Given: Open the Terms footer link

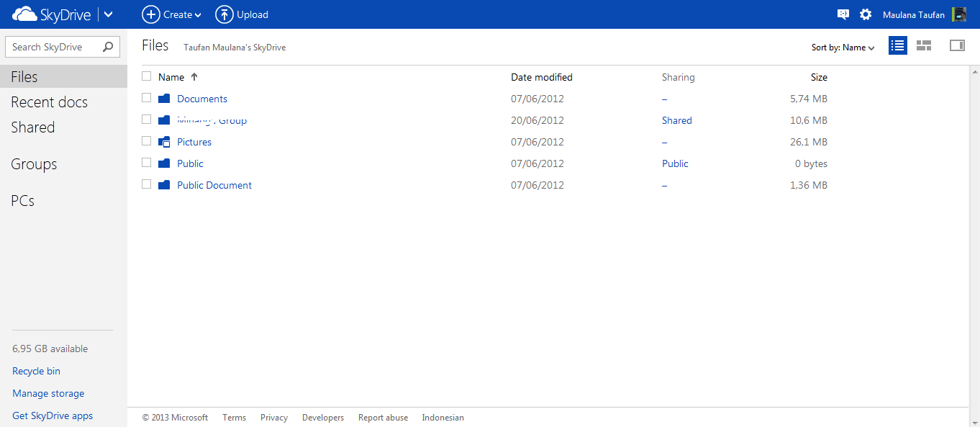Looking at the screenshot, I should [234, 418].
